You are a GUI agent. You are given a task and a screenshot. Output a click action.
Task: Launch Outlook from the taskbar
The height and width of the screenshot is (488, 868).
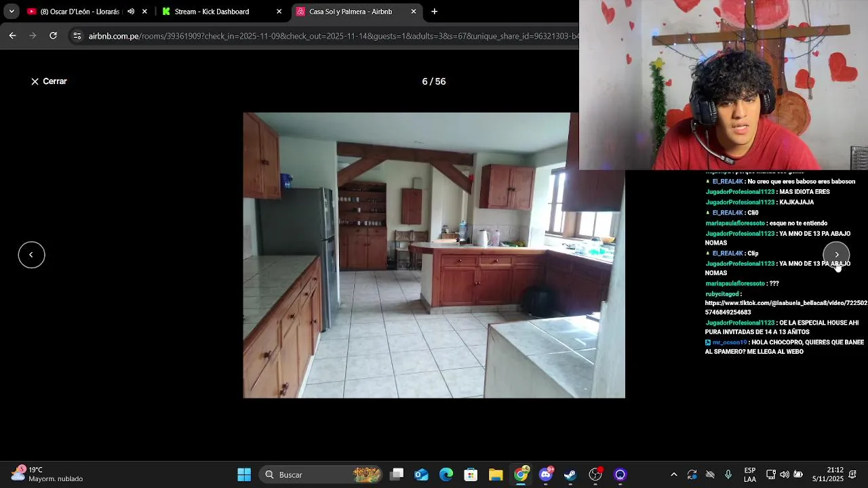click(421, 474)
